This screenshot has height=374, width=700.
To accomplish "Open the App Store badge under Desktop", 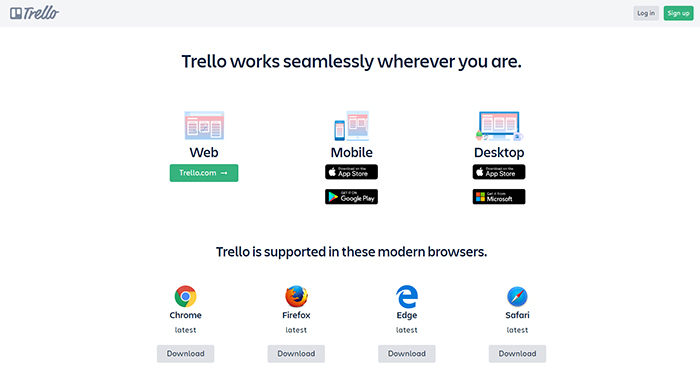I will (x=499, y=172).
